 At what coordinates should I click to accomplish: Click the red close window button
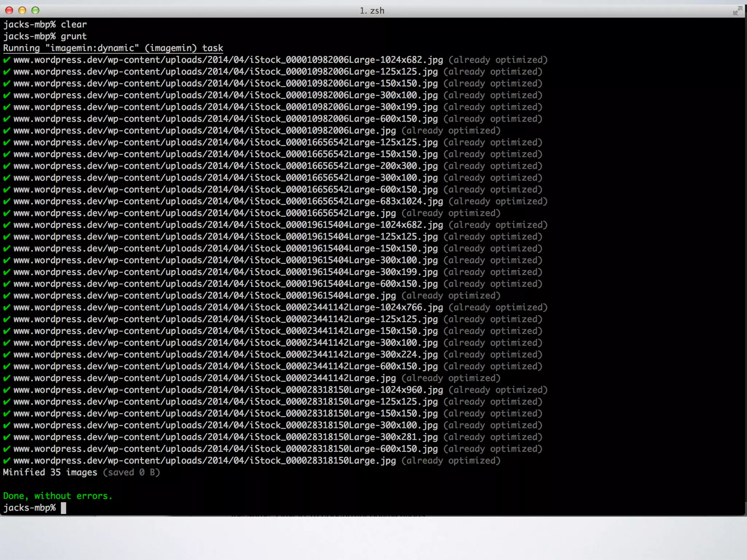[9, 11]
